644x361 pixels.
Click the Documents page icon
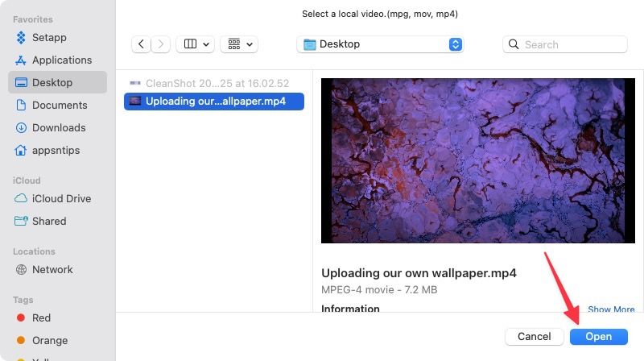click(21, 105)
